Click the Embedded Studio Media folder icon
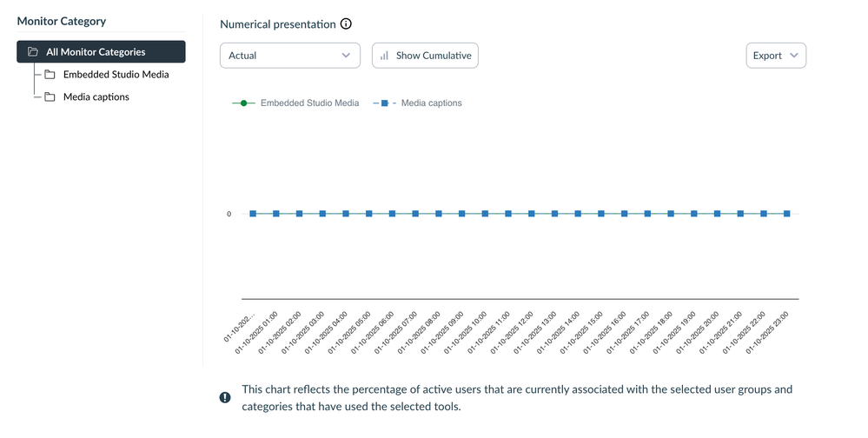 coord(50,75)
